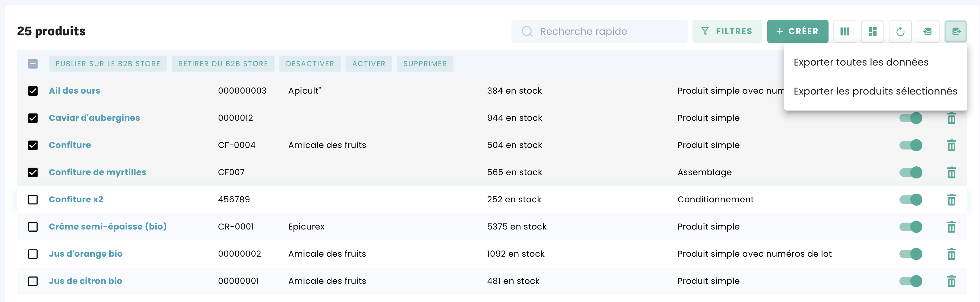Delete Crème semi-épaisse (bio) via trash icon
Screen dimensions: 980x302
(951, 227)
